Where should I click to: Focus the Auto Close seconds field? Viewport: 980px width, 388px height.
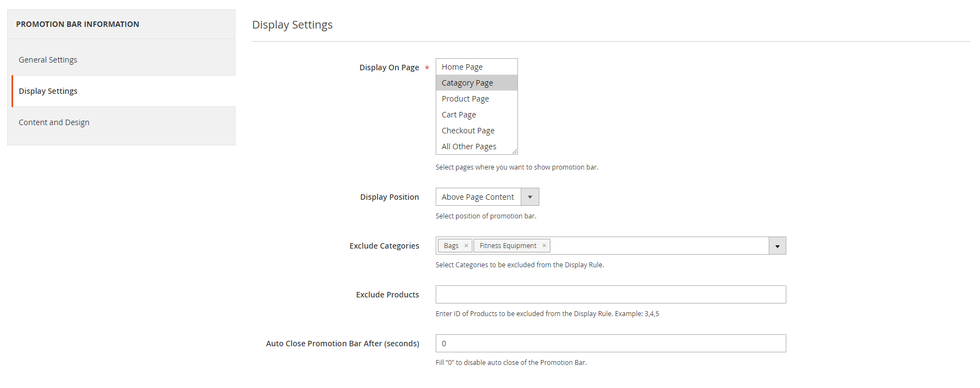pyautogui.click(x=611, y=344)
